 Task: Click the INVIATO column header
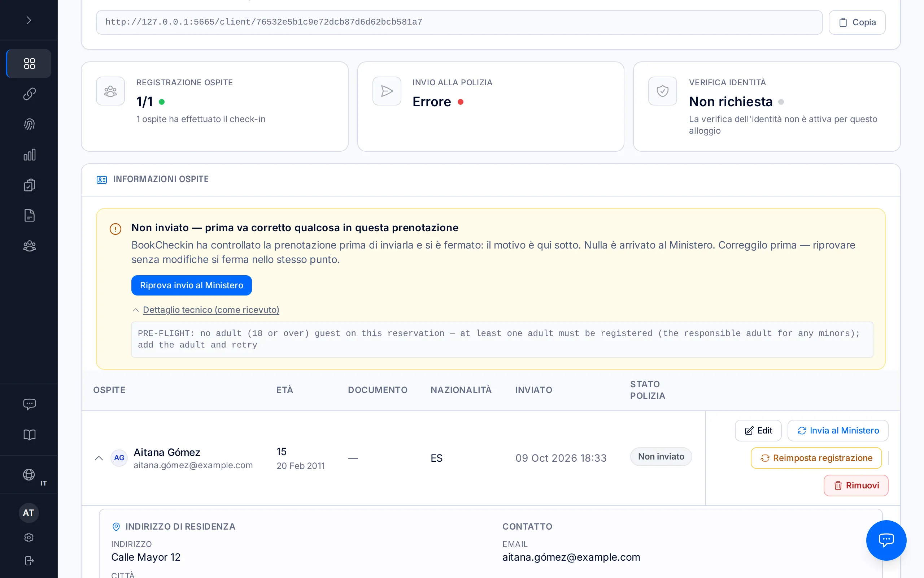(534, 390)
